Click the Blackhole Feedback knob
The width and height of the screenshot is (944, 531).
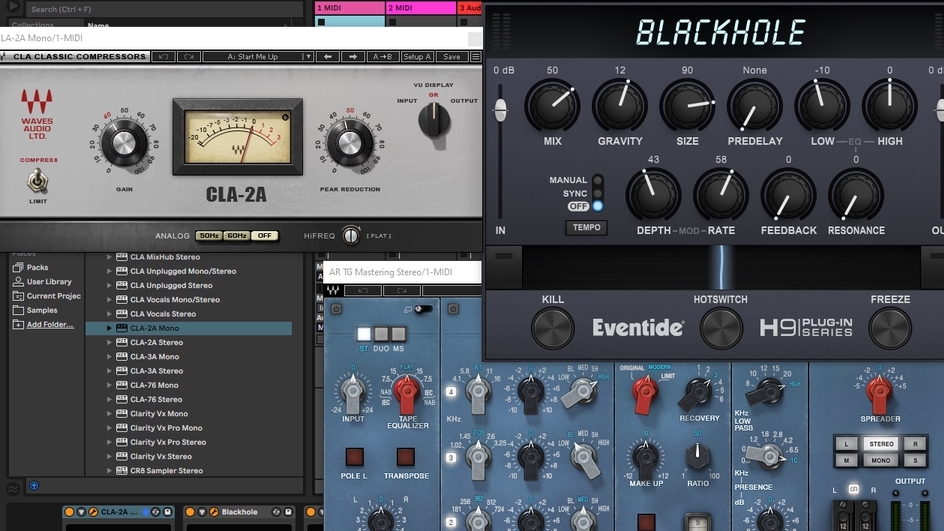click(x=788, y=195)
